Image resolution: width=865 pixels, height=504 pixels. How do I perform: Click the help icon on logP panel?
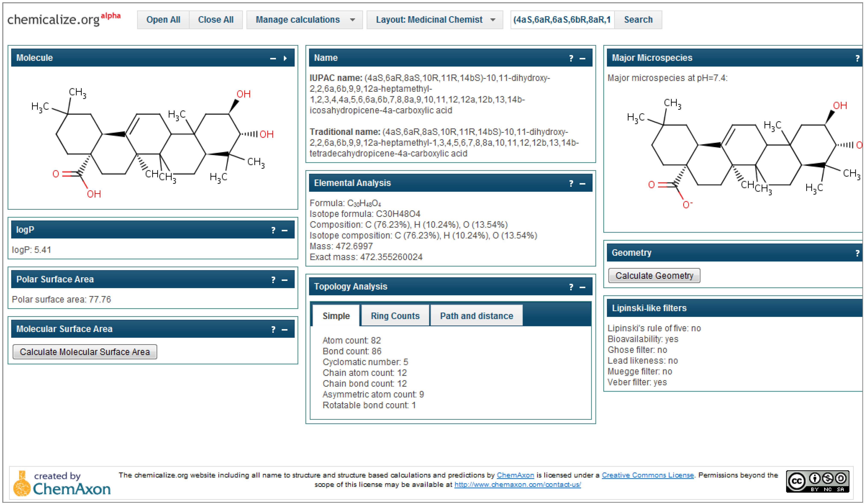pyautogui.click(x=273, y=230)
